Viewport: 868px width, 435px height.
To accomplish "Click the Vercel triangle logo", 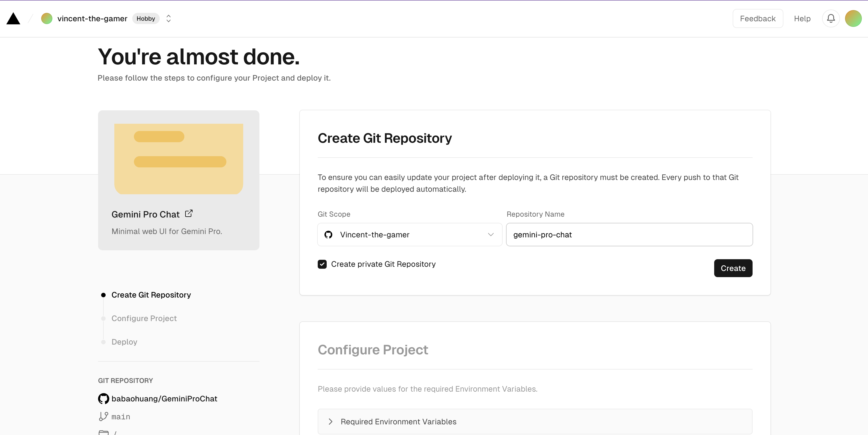I will point(13,18).
